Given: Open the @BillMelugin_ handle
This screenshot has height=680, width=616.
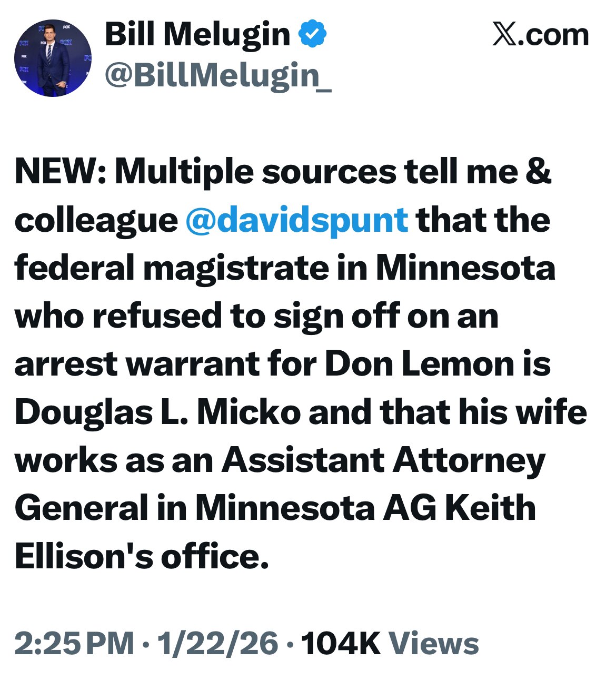Looking at the screenshot, I should point(218,75).
